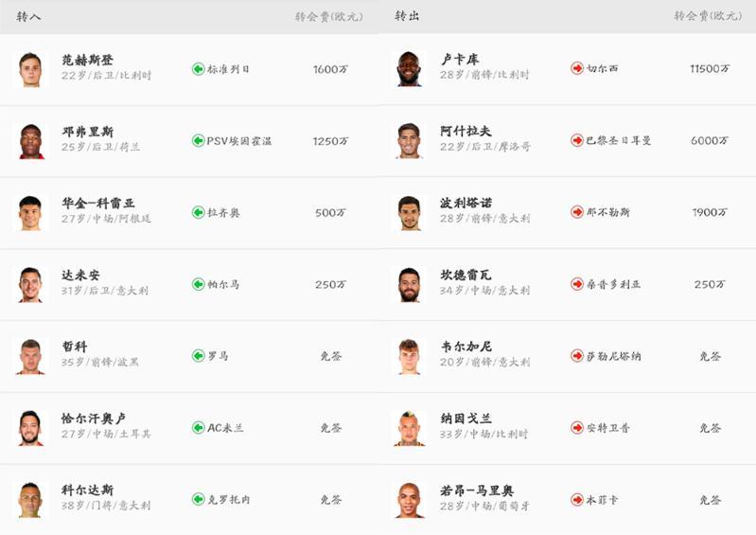This screenshot has height=535, width=756.
Task: Click green arrow icon beside AC米兰
Action: pos(198,428)
